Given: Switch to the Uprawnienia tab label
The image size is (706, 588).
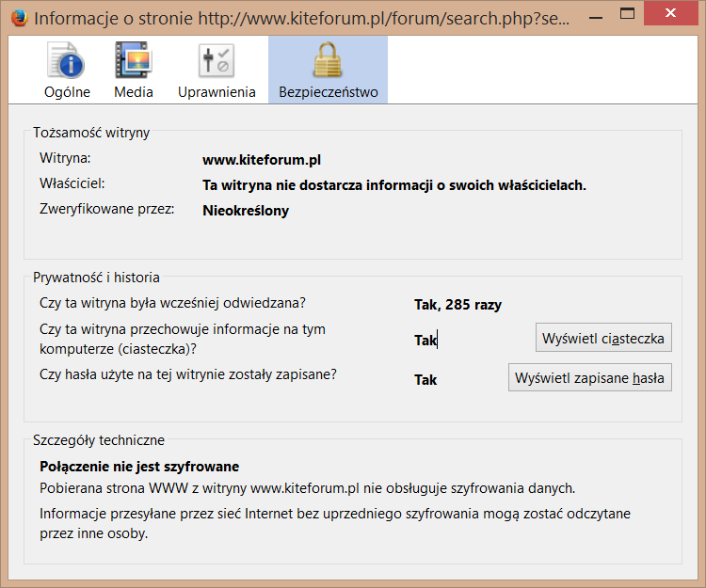Looking at the screenshot, I should [x=217, y=92].
